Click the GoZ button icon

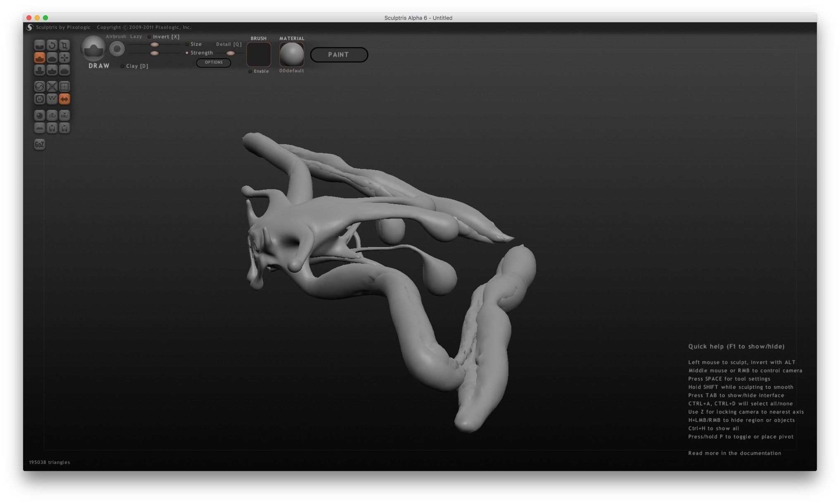pyautogui.click(x=39, y=144)
